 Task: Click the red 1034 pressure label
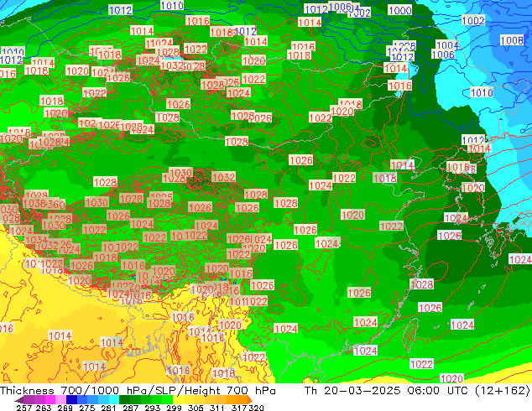pos(36,240)
